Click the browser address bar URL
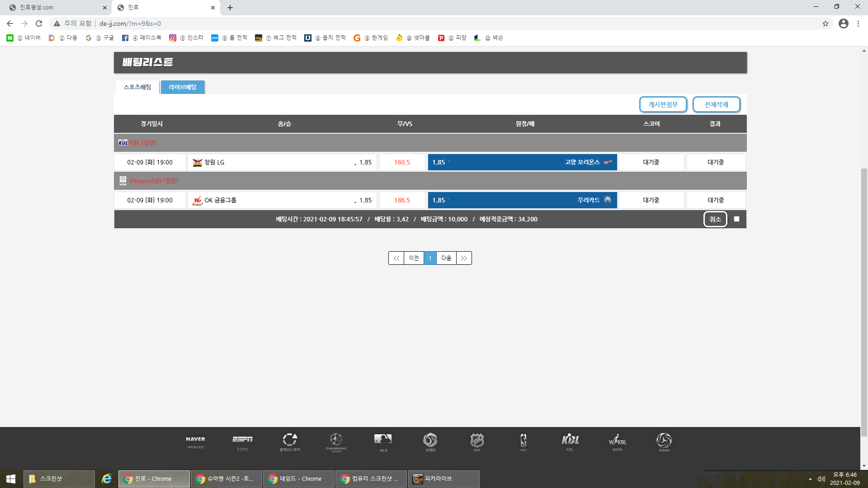 130,23
